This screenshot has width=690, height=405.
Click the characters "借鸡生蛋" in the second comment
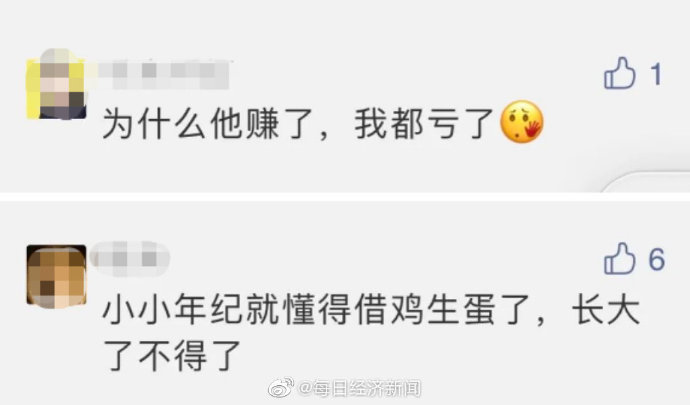(x=424, y=310)
